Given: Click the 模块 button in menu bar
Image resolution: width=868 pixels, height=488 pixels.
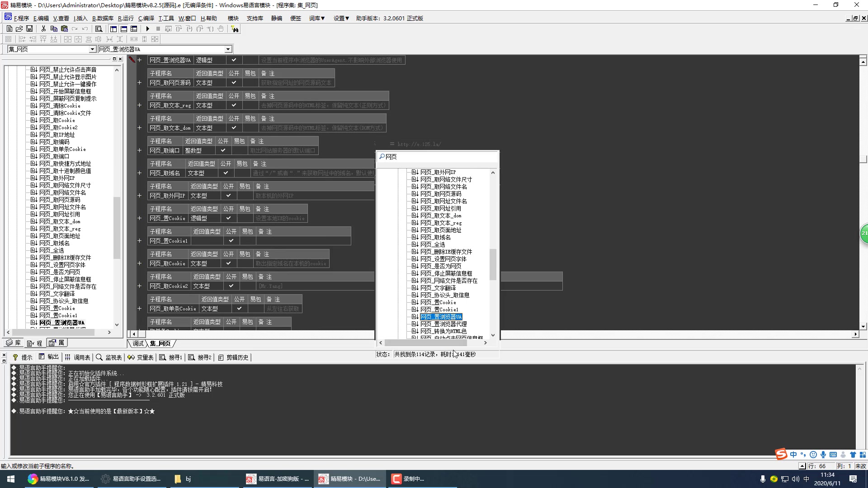Looking at the screenshot, I should point(233,19).
